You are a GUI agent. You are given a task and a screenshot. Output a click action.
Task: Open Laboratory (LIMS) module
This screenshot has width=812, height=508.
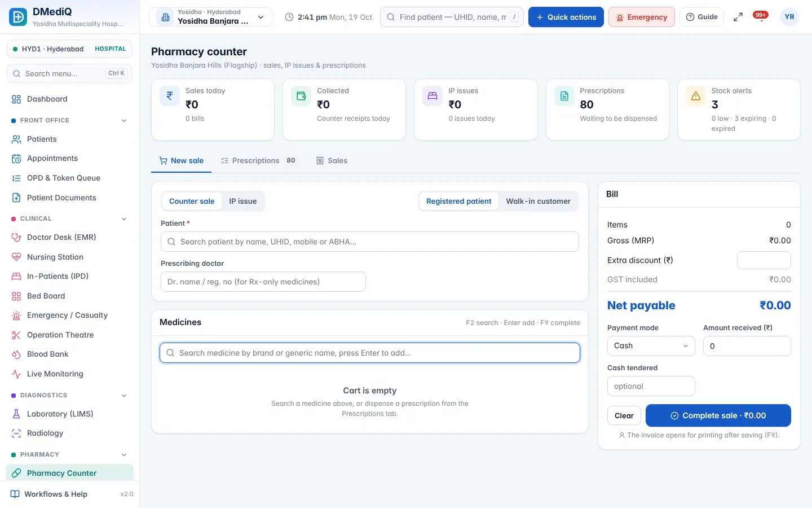pyautogui.click(x=69, y=414)
